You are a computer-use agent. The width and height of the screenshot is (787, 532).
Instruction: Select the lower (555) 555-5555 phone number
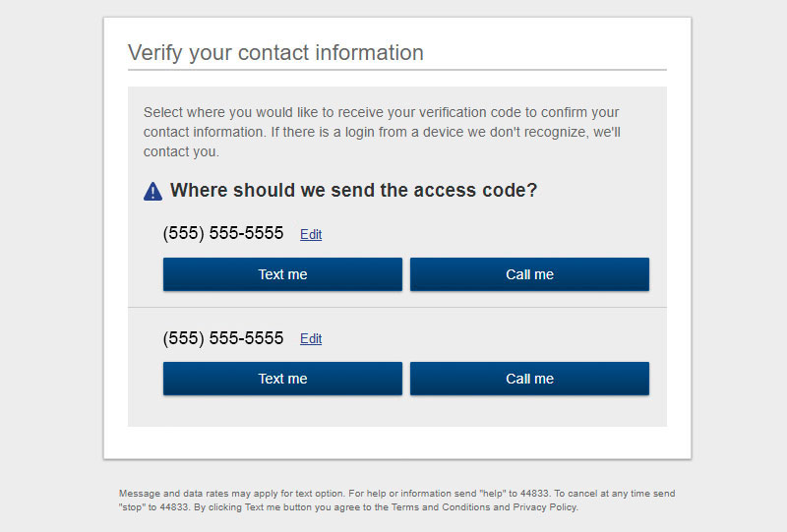pyautogui.click(x=223, y=338)
